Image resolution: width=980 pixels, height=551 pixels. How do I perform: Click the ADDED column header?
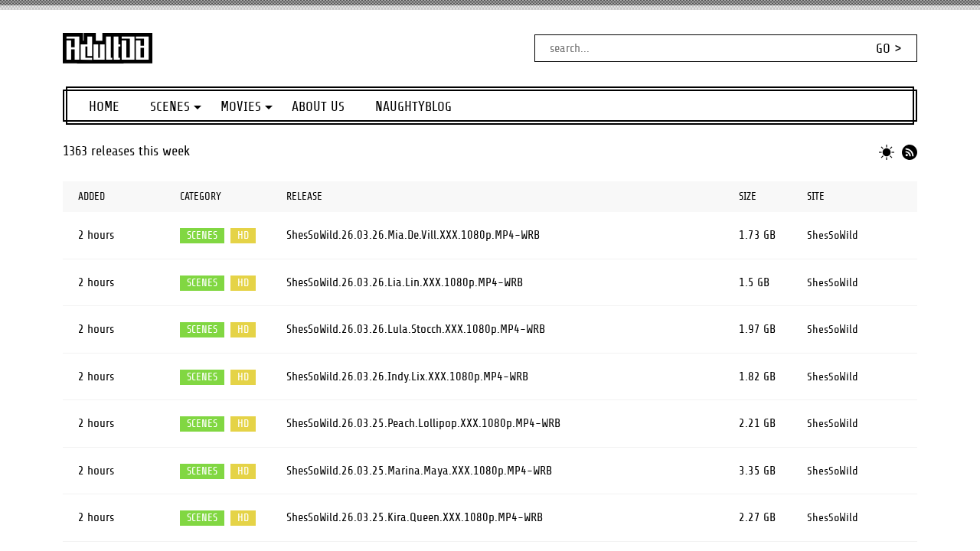click(x=92, y=197)
